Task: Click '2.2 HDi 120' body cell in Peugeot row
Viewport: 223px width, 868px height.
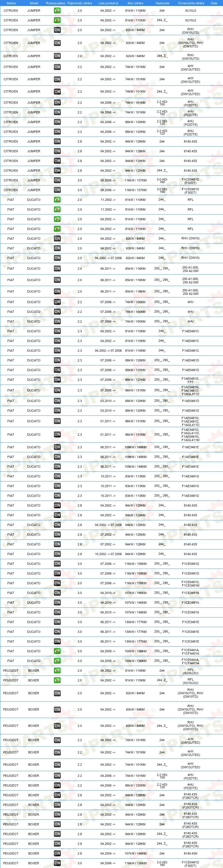Action: click(162, 786)
